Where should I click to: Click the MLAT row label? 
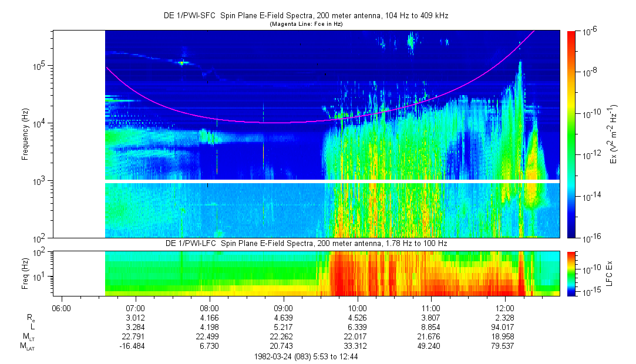pyautogui.click(x=28, y=346)
